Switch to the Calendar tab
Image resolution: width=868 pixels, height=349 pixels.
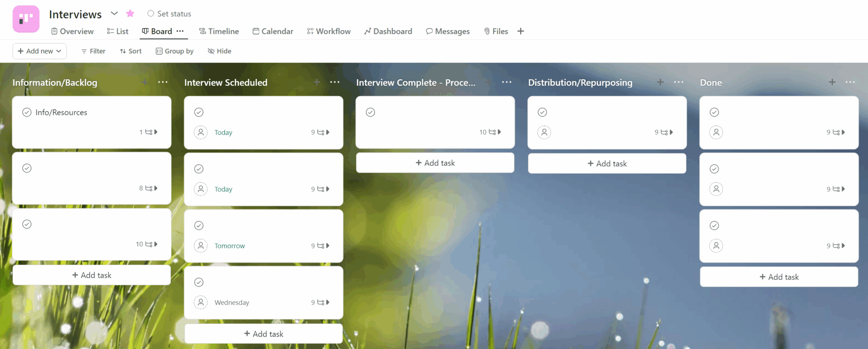273,31
